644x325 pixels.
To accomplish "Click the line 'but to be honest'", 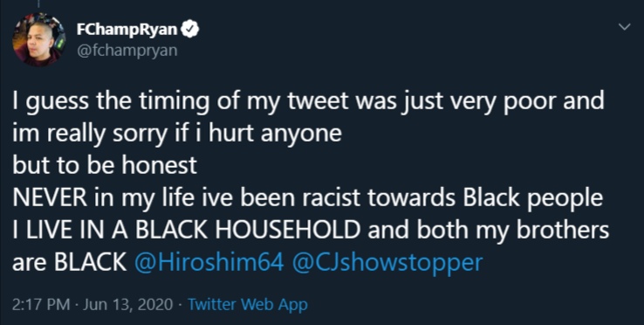I will point(105,166).
